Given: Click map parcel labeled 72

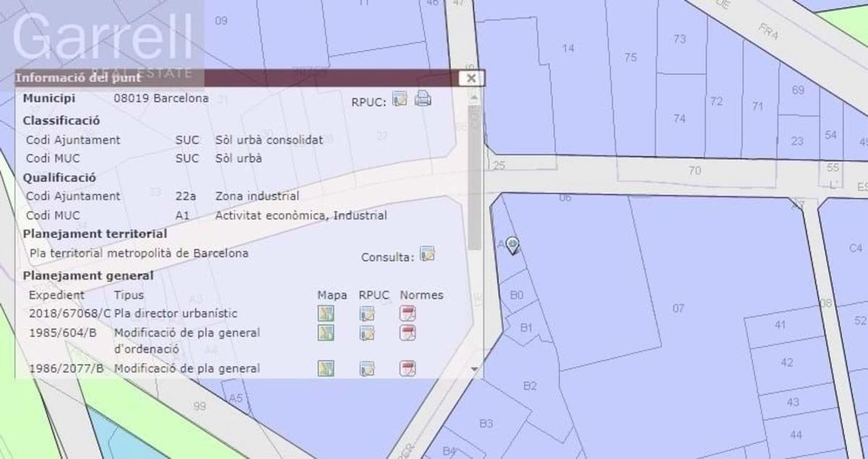Looking at the screenshot, I should 716,101.
